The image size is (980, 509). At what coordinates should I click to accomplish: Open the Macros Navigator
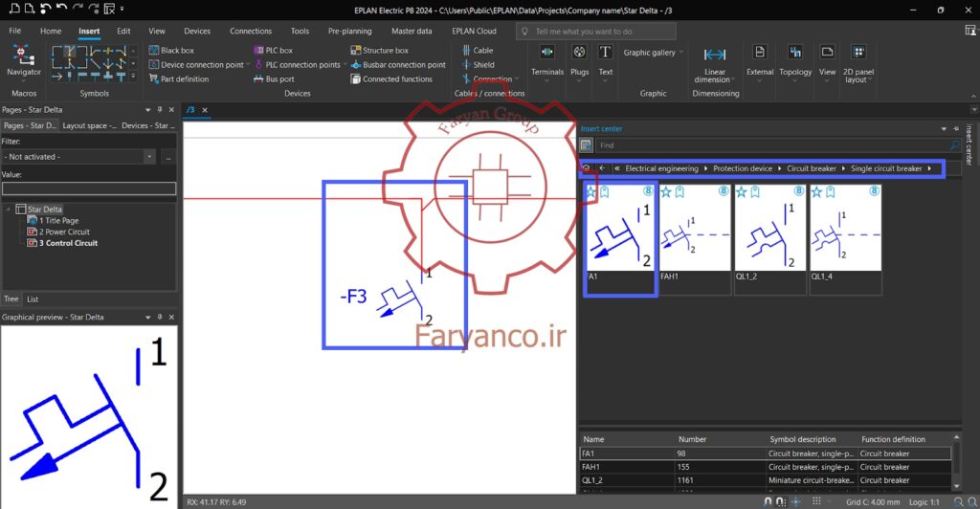tap(24, 60)
